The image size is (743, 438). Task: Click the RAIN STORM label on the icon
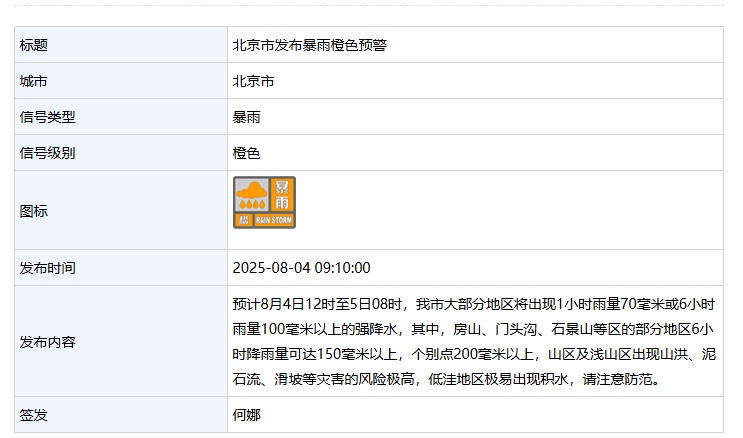click(x=274, y=219)
